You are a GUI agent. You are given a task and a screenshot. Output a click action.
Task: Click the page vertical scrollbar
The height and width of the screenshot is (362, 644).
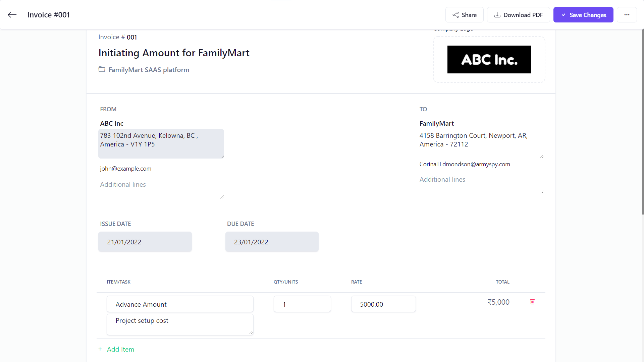tap(642, 121)
